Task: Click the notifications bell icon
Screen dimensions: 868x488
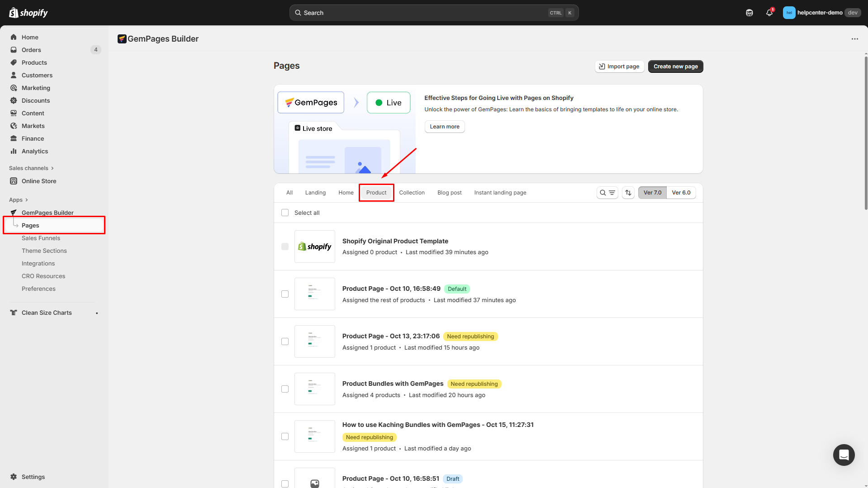Action: tap(769, 13)
